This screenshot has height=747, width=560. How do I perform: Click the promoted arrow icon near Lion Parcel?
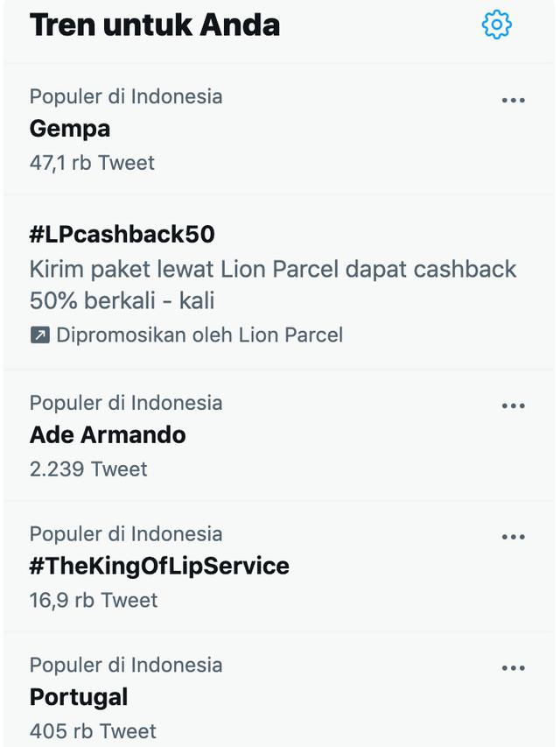39,335
